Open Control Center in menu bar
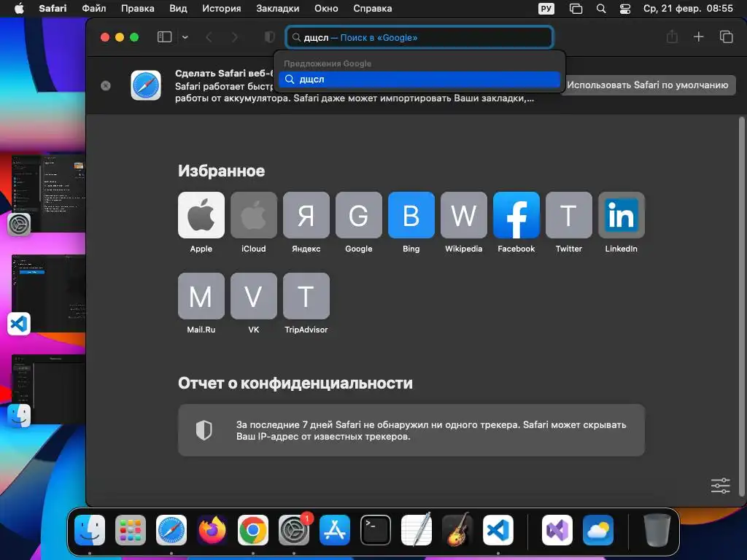 625,9
